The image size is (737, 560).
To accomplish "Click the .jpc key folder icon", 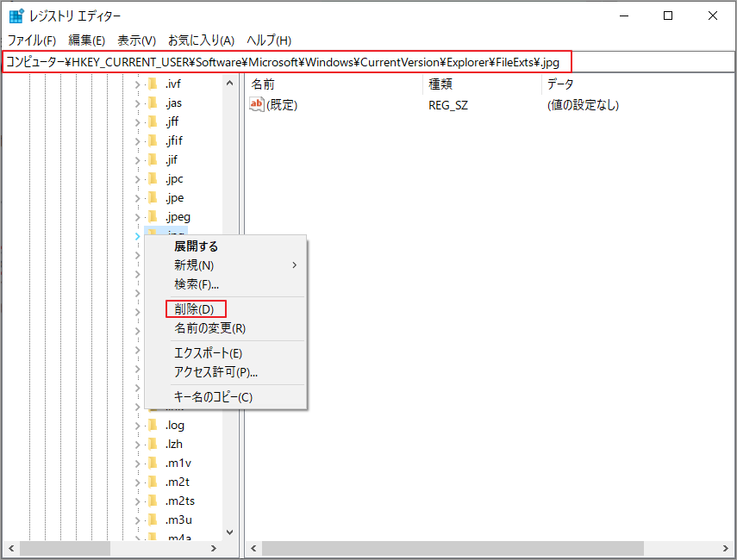I will [x=153, y=178].
